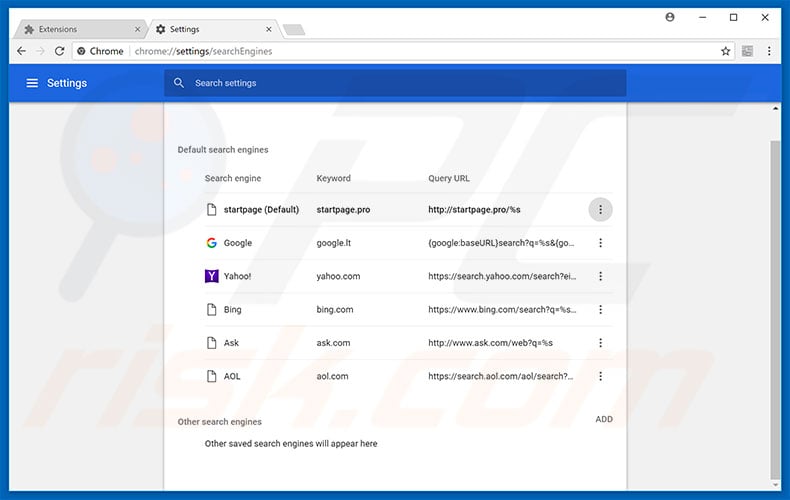Click the Search settings input field
Image resolution: width=790 pixels, height=500 pixels.
[x=400, y=83]
